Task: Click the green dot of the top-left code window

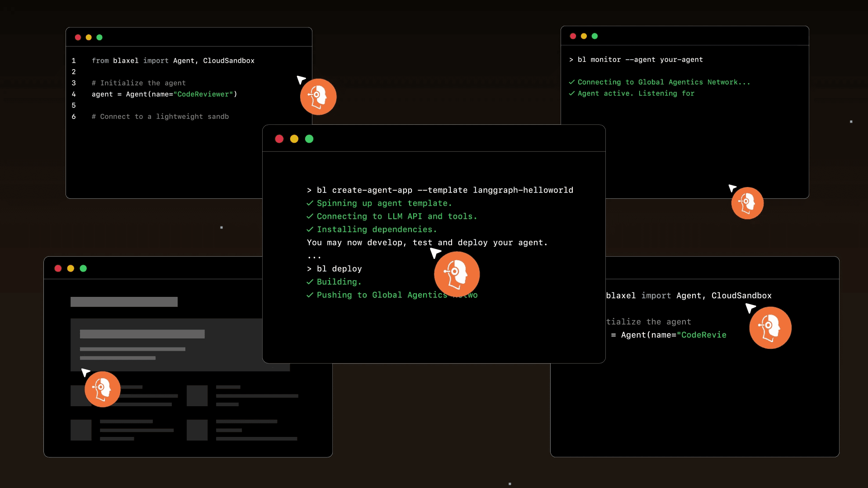Action: pos(99,38)
